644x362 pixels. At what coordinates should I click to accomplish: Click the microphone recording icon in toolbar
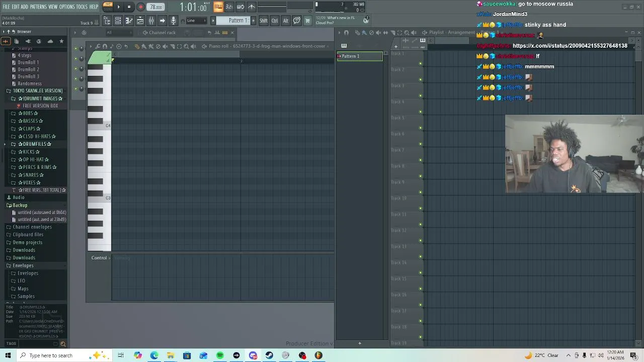(174, 21)
